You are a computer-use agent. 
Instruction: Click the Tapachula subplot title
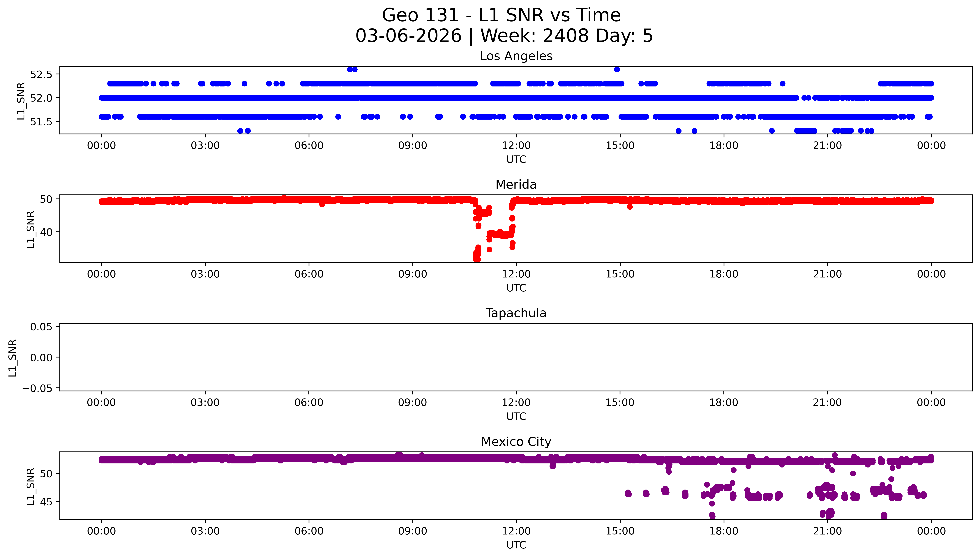point(516,313)
